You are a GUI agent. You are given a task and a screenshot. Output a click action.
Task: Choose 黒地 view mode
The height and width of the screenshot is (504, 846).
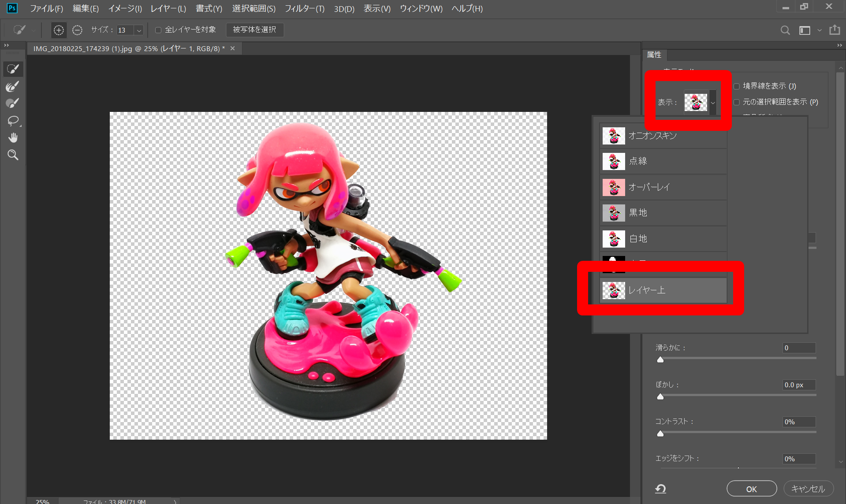[x=663, y=213]
